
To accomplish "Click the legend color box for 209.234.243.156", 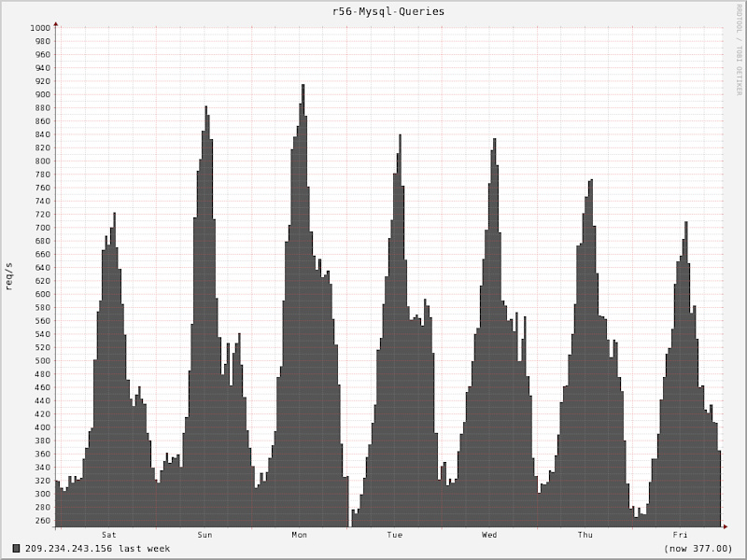I will coord(16,549).
